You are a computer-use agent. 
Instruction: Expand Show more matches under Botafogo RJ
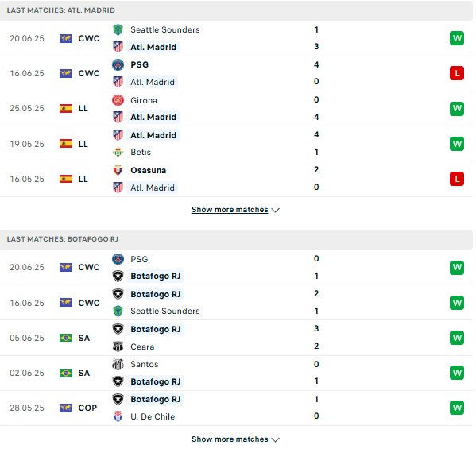[x=230, y=439]
